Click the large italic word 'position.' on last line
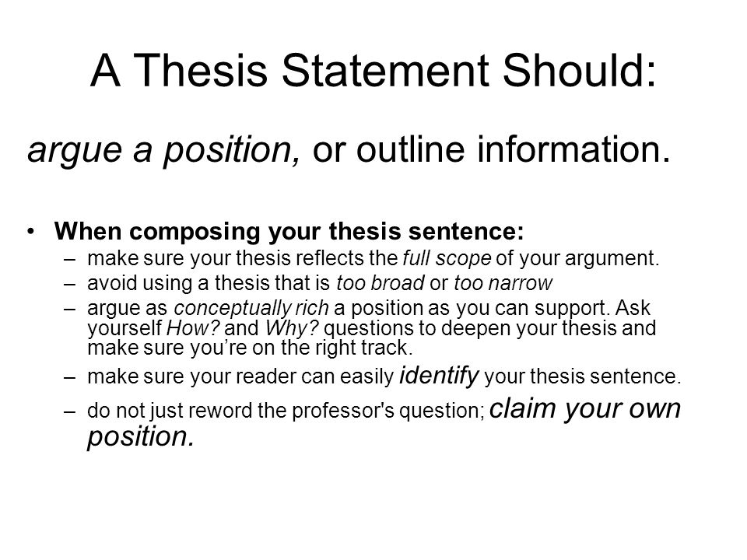747x560 pixels. (x=141, y=436)
